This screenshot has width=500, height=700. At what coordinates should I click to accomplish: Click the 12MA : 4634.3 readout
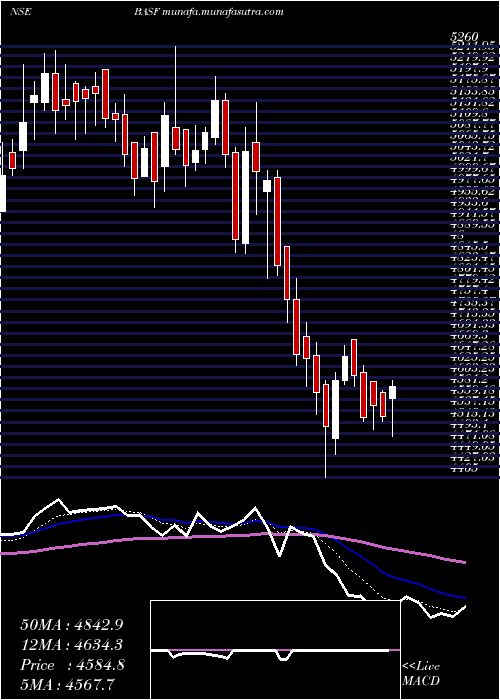(x=71, y=645)
